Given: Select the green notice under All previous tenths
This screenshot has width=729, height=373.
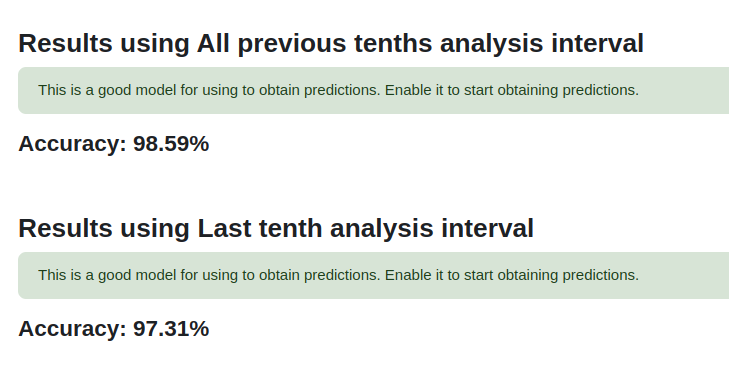Looking at the screenshot, I should point(373,90).
